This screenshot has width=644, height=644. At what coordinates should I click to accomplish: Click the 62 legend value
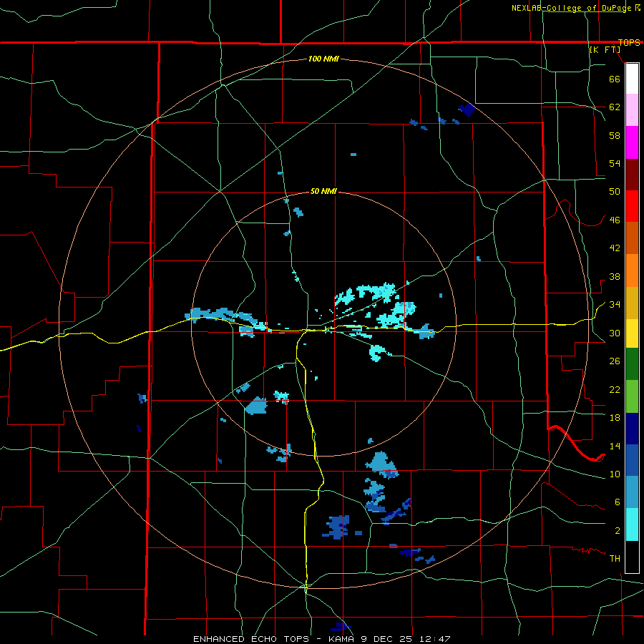pyautogui.click(x=615, y=107)
